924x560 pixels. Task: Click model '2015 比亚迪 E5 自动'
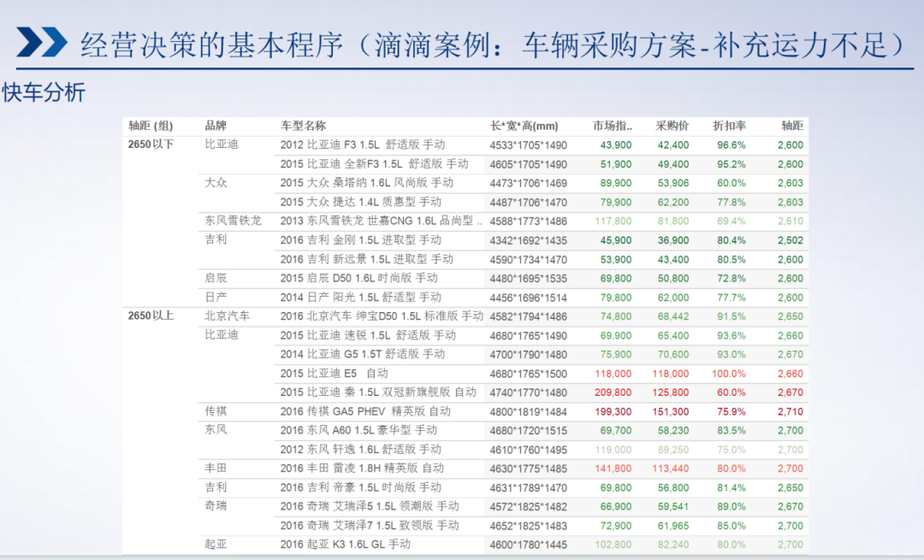coord(335,374)
